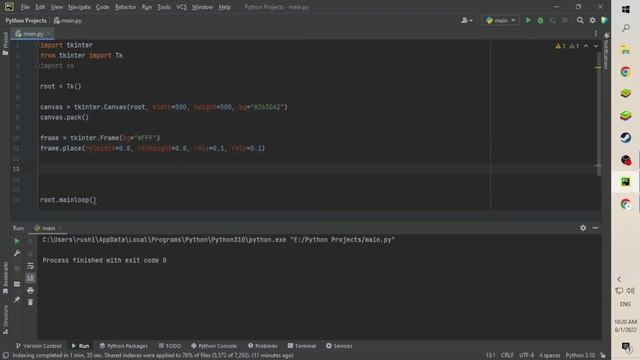Open the Run menu
The image size is (640, 360).
pyautogui.click(x=147, y=7)
